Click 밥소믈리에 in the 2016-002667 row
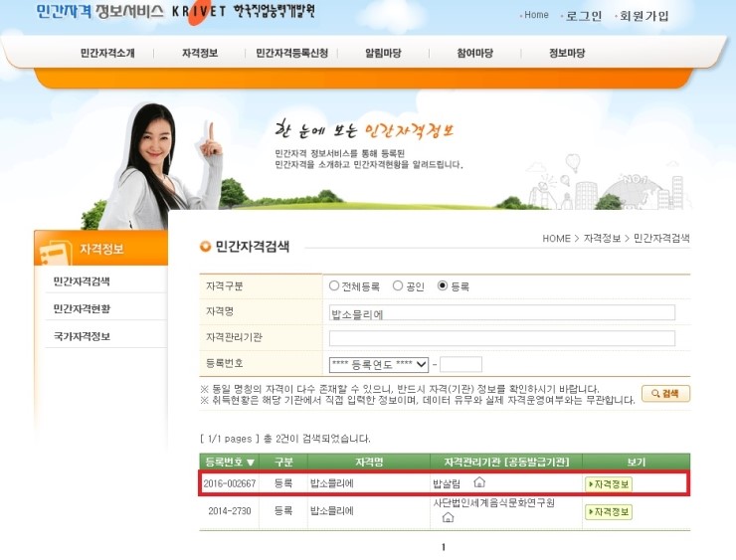The height and width of the screenshot is (560, 736). click(332, 483)
